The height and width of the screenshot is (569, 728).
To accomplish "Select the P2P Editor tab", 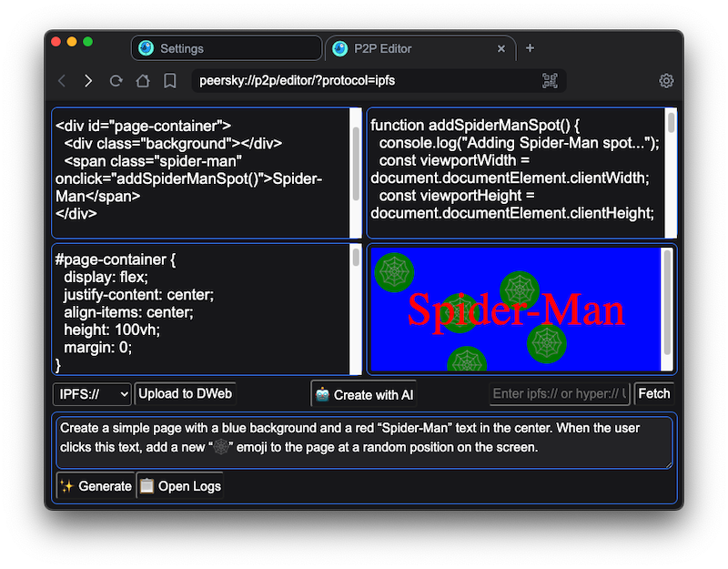I will coord(409,48).
